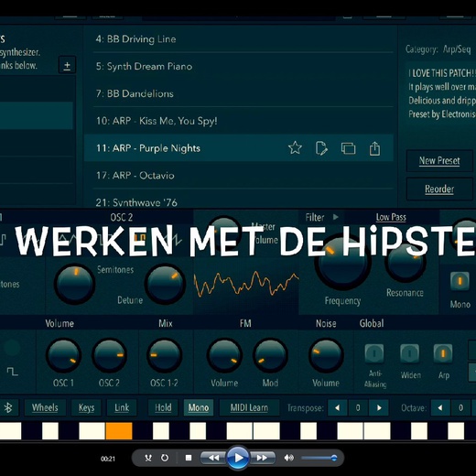The height and width of the screenshot is (476, 476).
Task: Expand the Filter arrow
Action: (x=336, y=217)
